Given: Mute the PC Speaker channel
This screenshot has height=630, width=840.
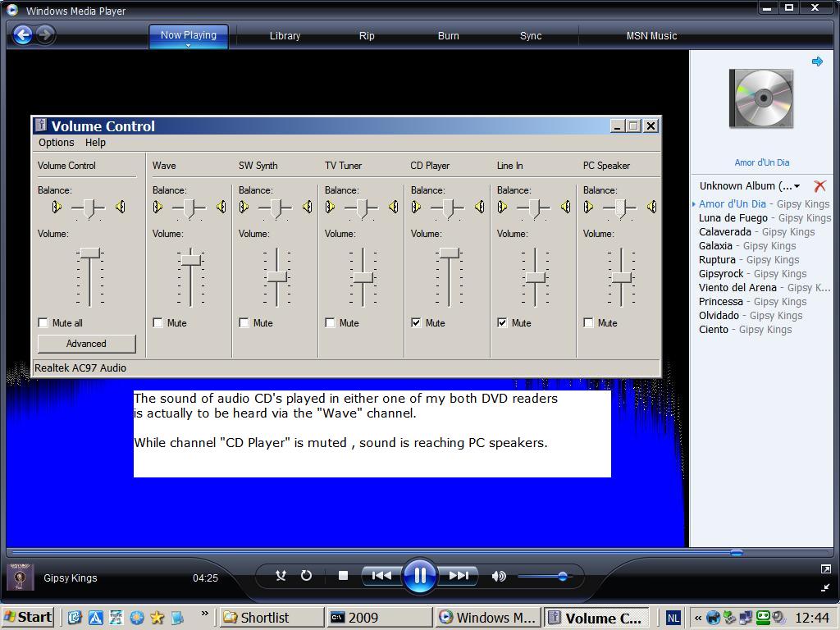Looking at the screenshot, I should click(x=588, y=322).
